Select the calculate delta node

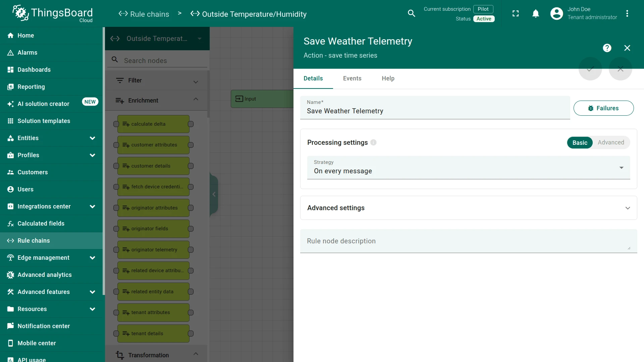tap(153, 124)
